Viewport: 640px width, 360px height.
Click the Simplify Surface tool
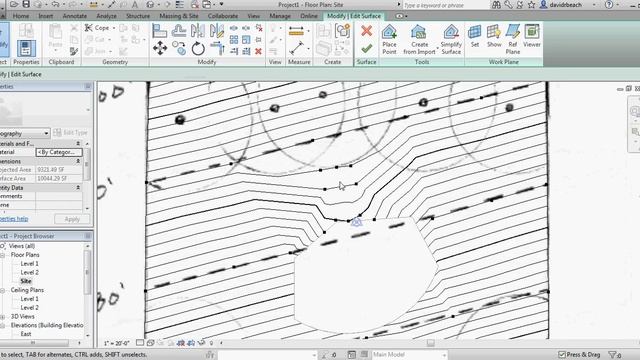[x=451, y=40]
